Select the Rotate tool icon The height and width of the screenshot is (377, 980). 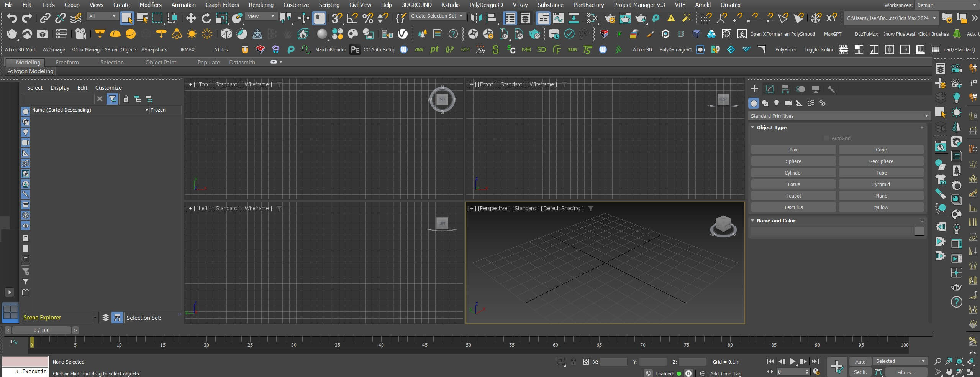click(x=206, y=18)
